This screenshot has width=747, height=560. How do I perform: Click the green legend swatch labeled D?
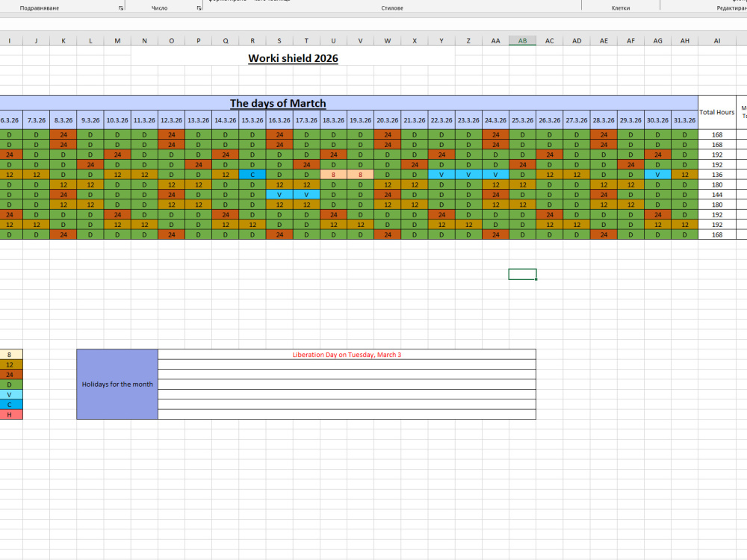point(10,385)
